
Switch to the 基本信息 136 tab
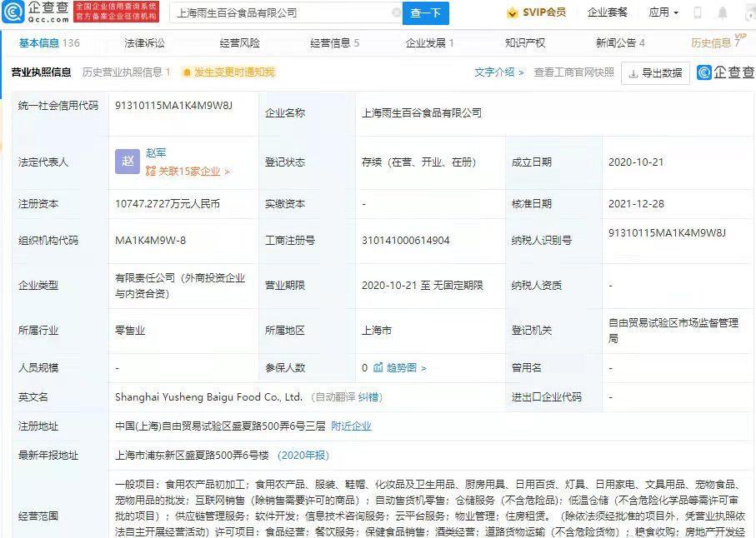[x=49, y=42]
